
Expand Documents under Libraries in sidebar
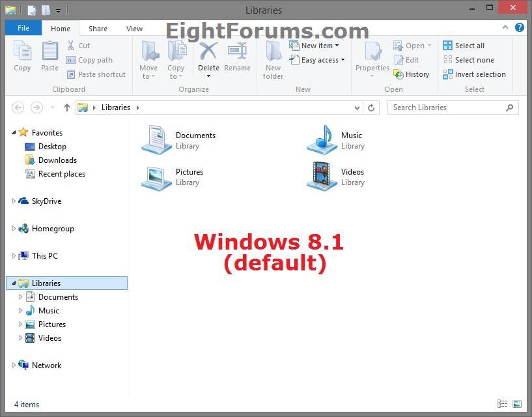20,297
